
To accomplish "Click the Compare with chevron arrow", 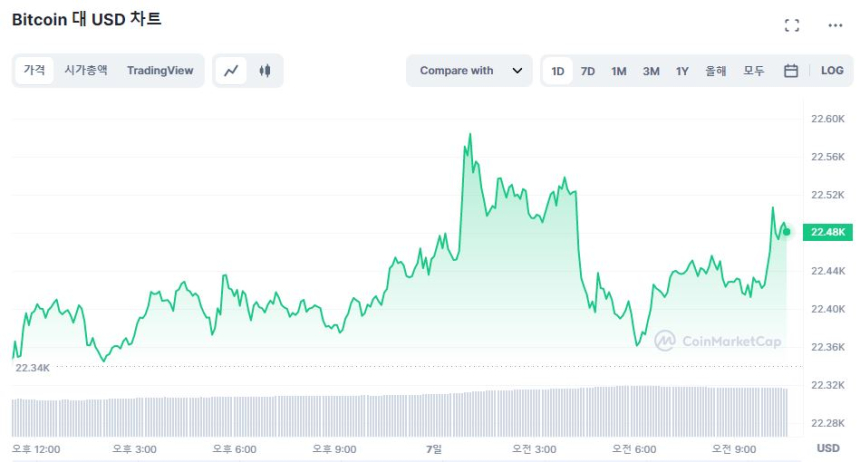I will pyautogui.click(x=517, y=71).
